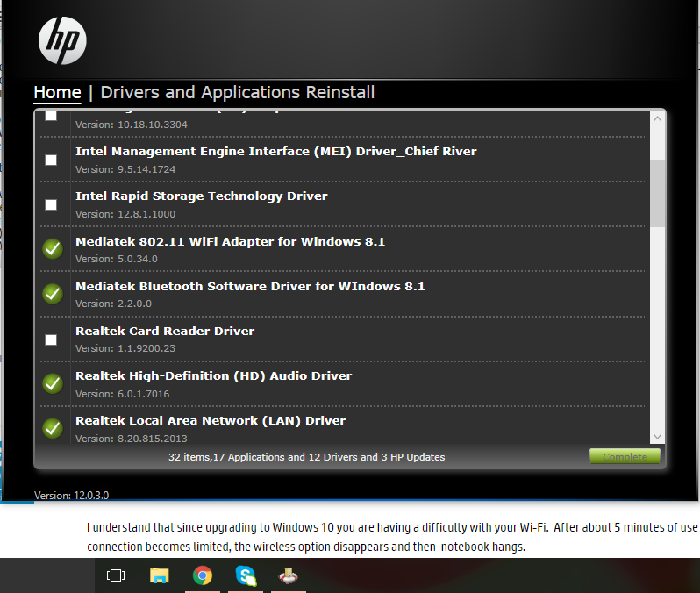700x593 pixels.
Task: Open File Explorer from the taskbar
Action: coord(159,575)
